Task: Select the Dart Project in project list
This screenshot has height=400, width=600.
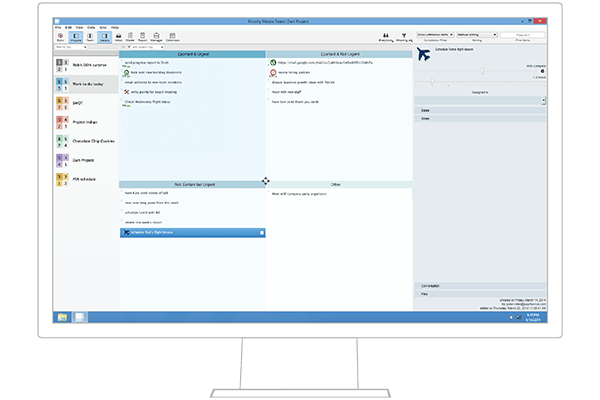Action: point(86,160)
